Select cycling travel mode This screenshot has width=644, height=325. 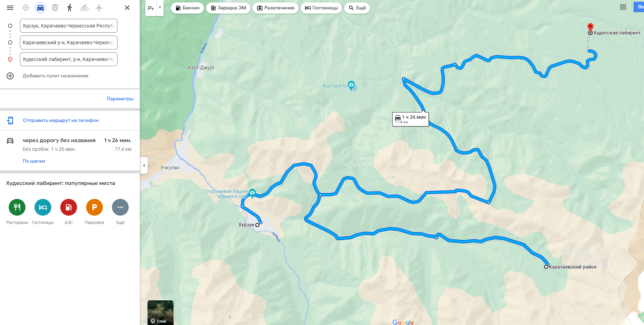84,8
